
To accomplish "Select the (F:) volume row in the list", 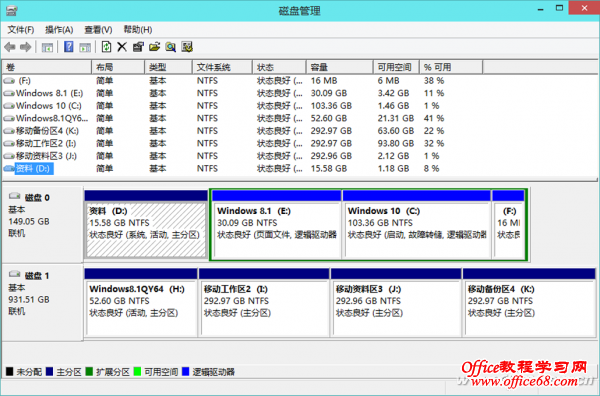I will 300,81.
